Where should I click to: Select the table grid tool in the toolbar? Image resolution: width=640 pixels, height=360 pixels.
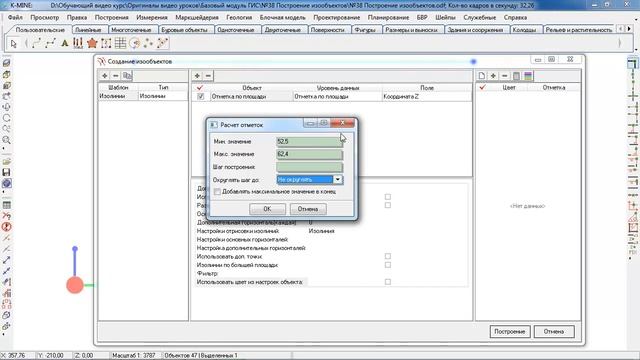[120, 43]
